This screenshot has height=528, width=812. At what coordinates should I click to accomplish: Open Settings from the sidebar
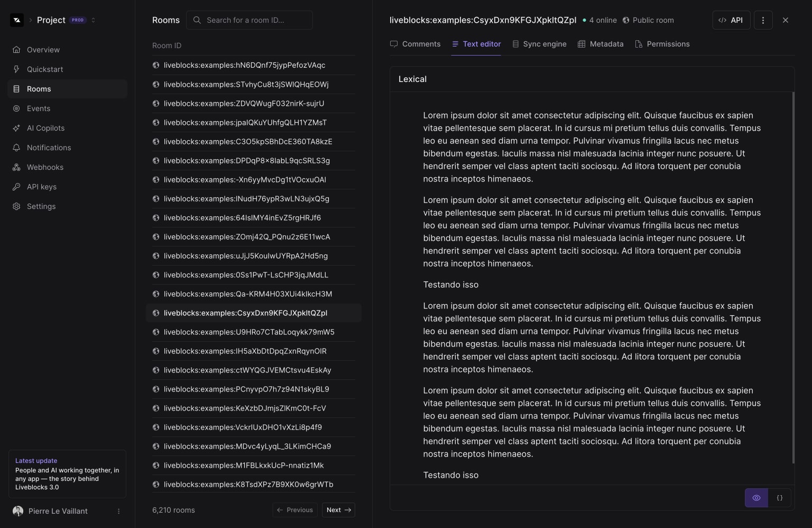click(x=41, y=206)
